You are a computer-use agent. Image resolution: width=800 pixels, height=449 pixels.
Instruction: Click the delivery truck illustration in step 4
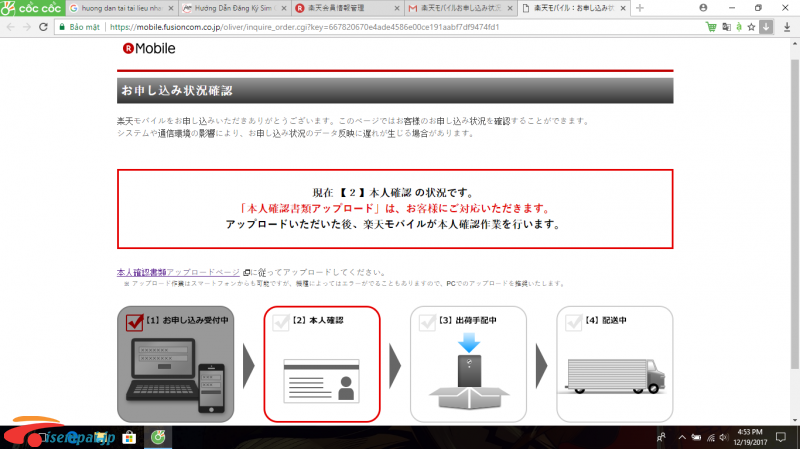615,376
